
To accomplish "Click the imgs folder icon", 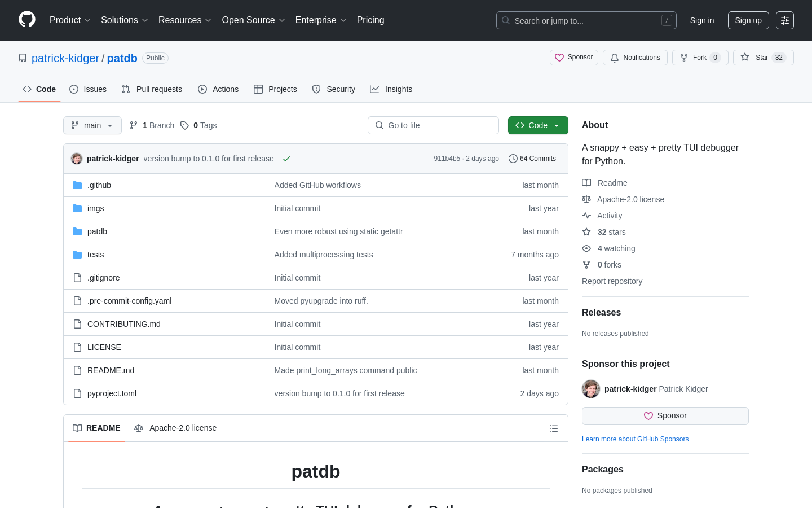I will 77,208.
